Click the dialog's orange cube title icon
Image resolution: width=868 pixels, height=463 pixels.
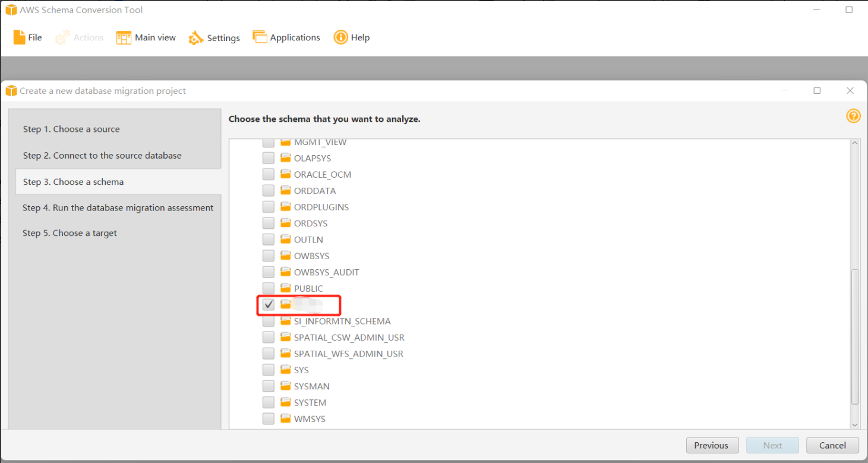point(11,91)
